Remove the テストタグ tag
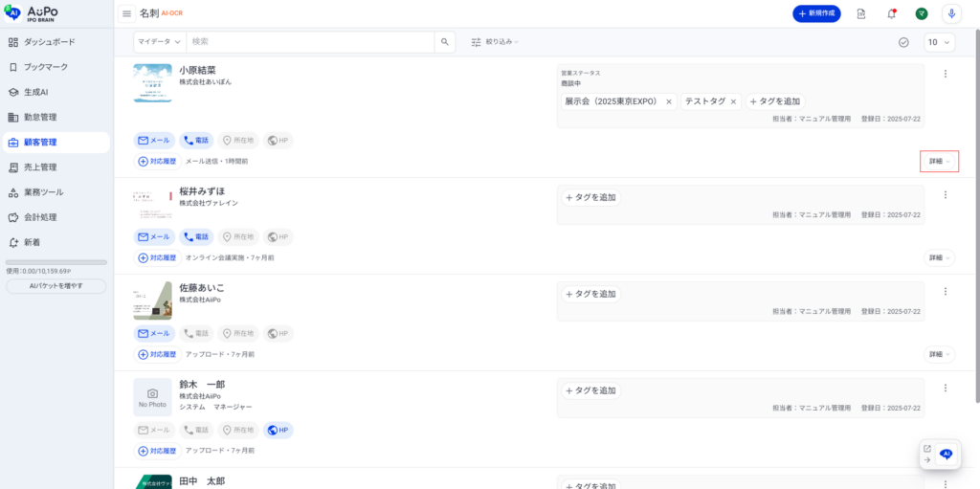 pyautogui.click(x=734, y=101)
